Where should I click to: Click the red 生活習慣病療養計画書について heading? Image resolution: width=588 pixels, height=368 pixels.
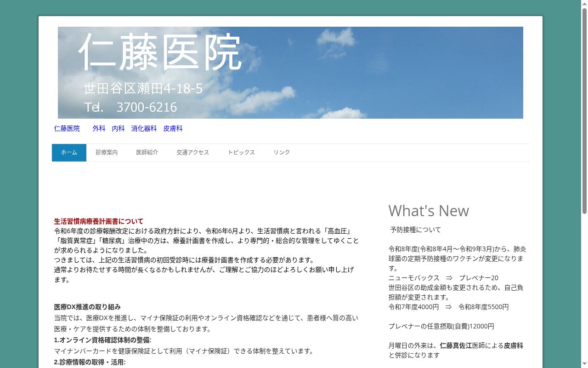99,221
